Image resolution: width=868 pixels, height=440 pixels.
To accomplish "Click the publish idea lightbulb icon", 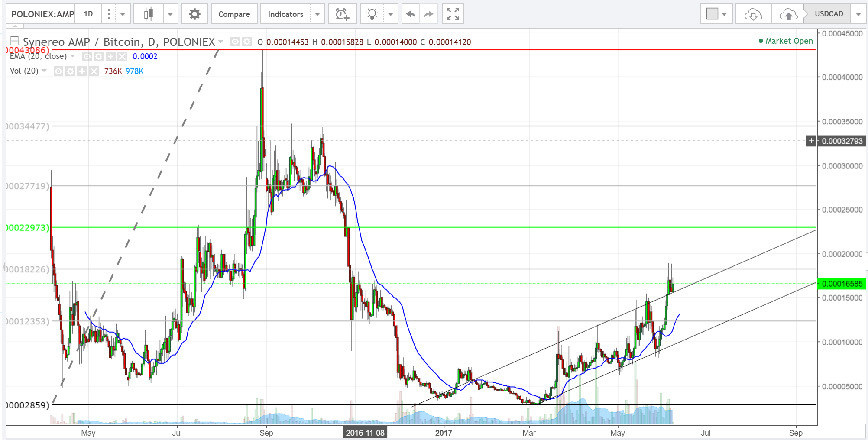I will coord(372,14).
